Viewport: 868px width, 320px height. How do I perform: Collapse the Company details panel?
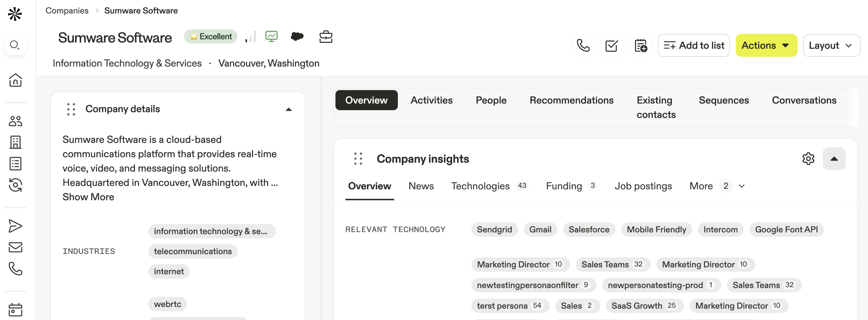tap(288, 109)
